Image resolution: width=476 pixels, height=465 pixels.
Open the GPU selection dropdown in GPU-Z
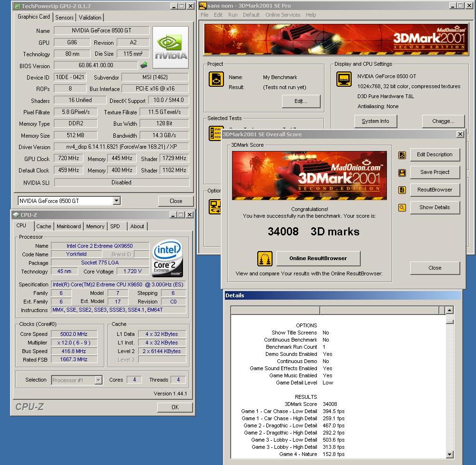pos(117,201)
